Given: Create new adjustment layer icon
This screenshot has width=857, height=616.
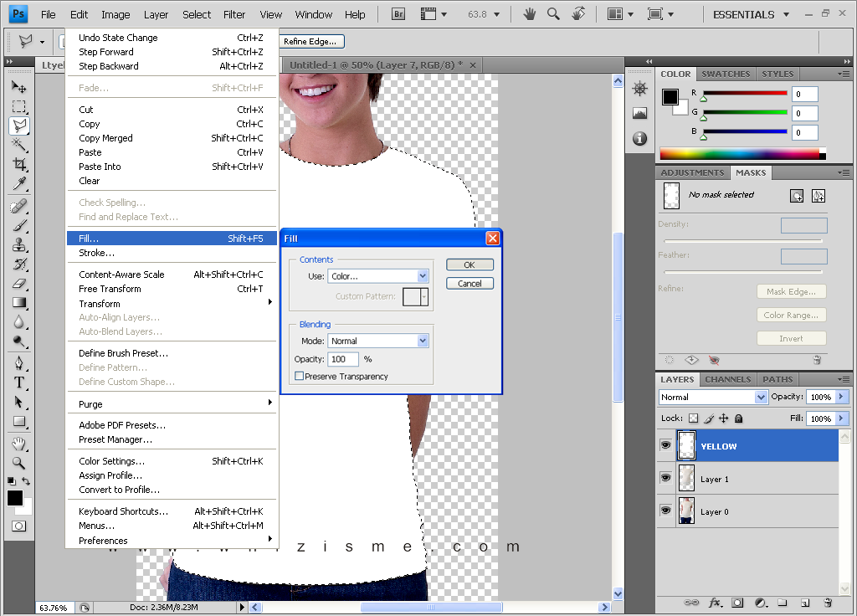Looking at the screenshot, I should [x=761, y=603].
